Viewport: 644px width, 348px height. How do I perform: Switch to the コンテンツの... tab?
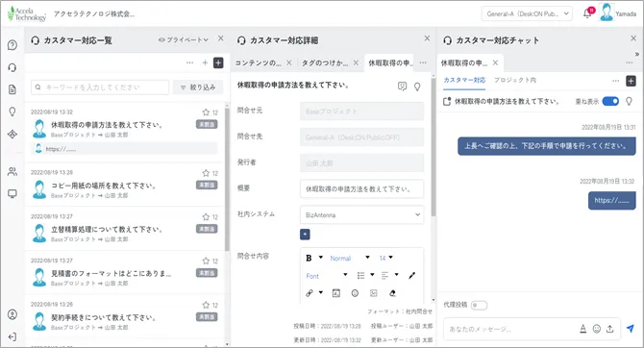(258, 62)
